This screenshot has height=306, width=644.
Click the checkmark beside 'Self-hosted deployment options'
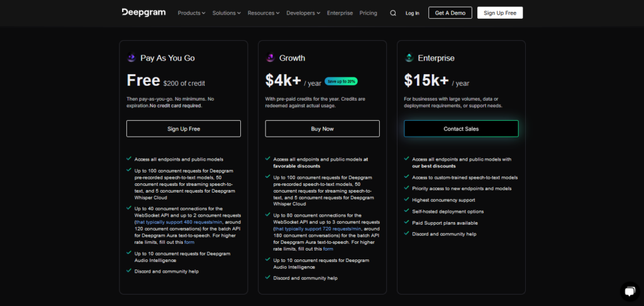point(407,211)
